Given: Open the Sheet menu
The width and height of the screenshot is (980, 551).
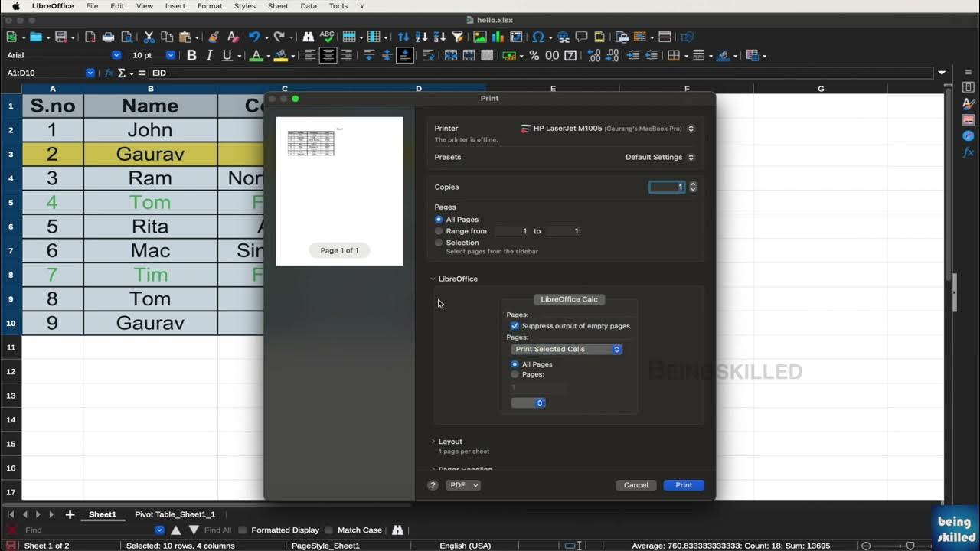Looking at the screenshot, I should (x=278, y=6).
